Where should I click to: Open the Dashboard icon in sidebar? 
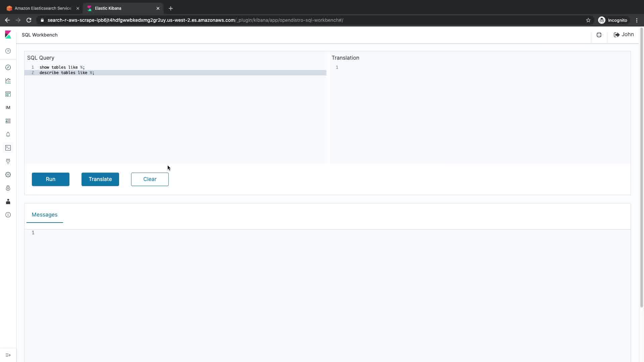tap(8, 94)
